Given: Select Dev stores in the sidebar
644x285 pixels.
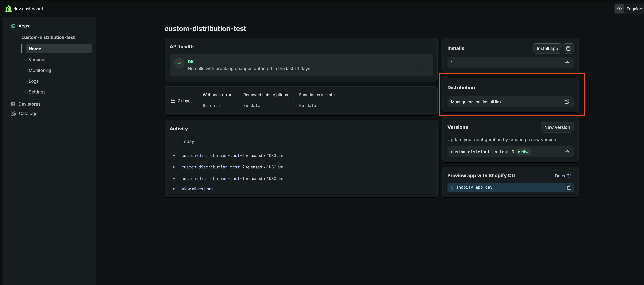Looking at the screenshot, I should (x=29, y=104).
